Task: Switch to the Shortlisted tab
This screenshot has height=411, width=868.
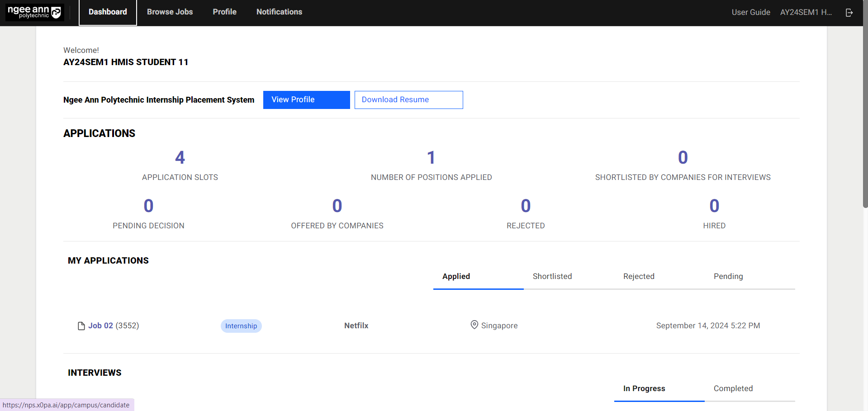Action: coord(552,277)
